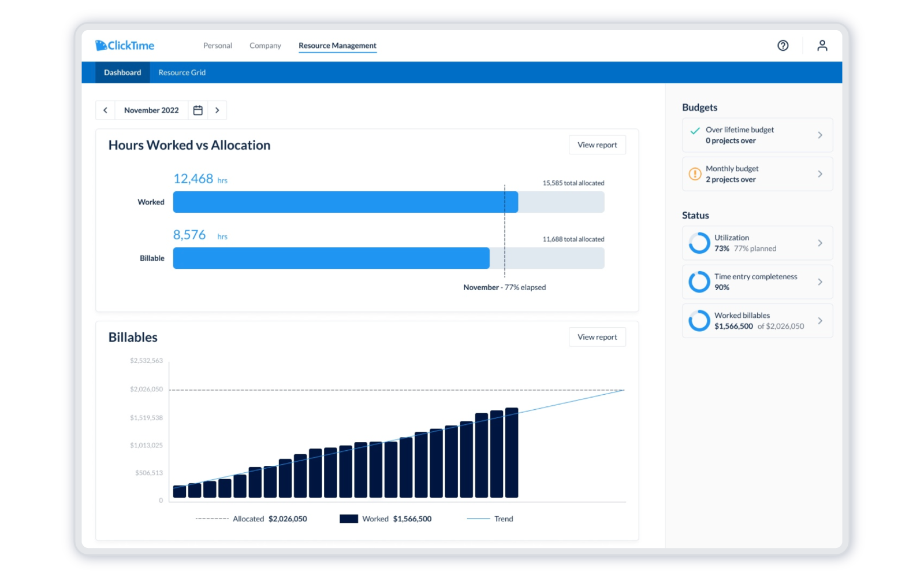The width and height of the screenshot is (924, 578).
Task: Go to previous month with left chevron
Action: [x=105, y=110]
